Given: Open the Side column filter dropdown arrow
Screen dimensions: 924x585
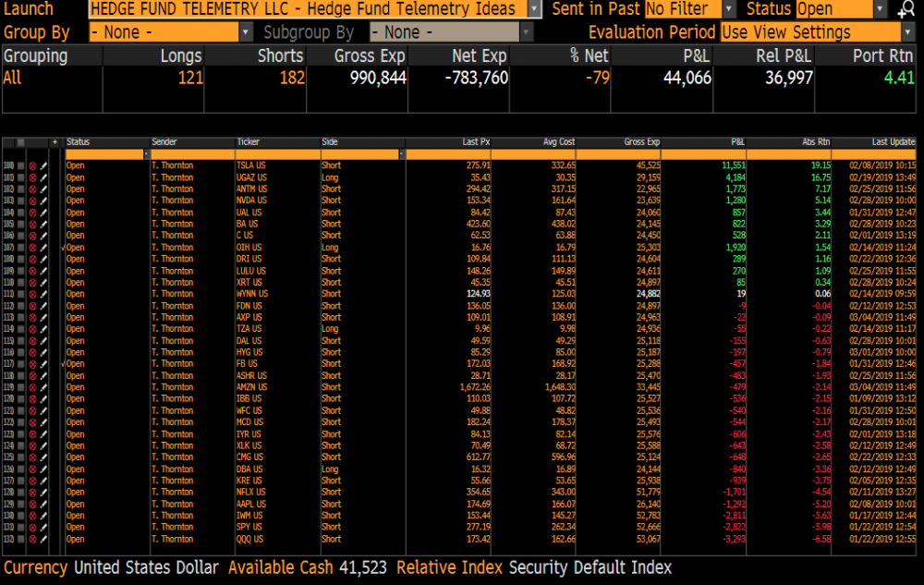Looking at the screenshot, I should tap(402, 154).
